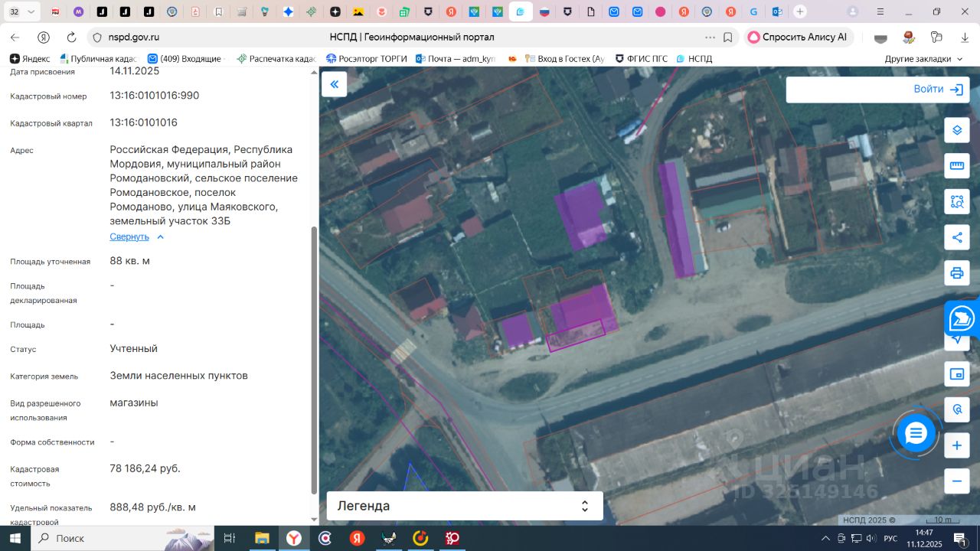Zoom out on the map with minus
This screenshot has width=980, height=551.
point(957,481)
